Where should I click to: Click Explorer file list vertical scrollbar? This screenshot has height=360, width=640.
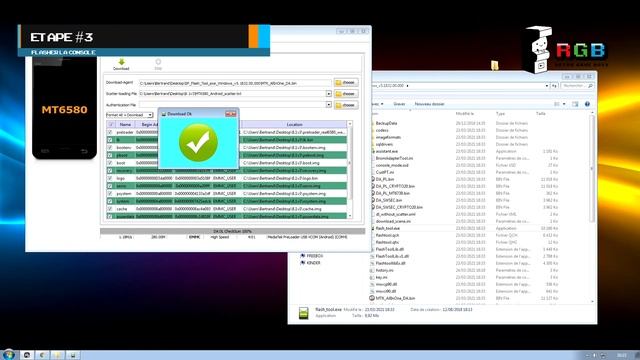[592, 206]
